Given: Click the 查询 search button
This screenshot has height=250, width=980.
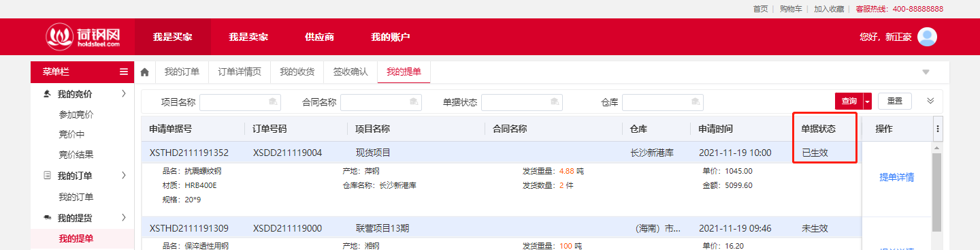Looking at the screenshot, I should point(849,101).
